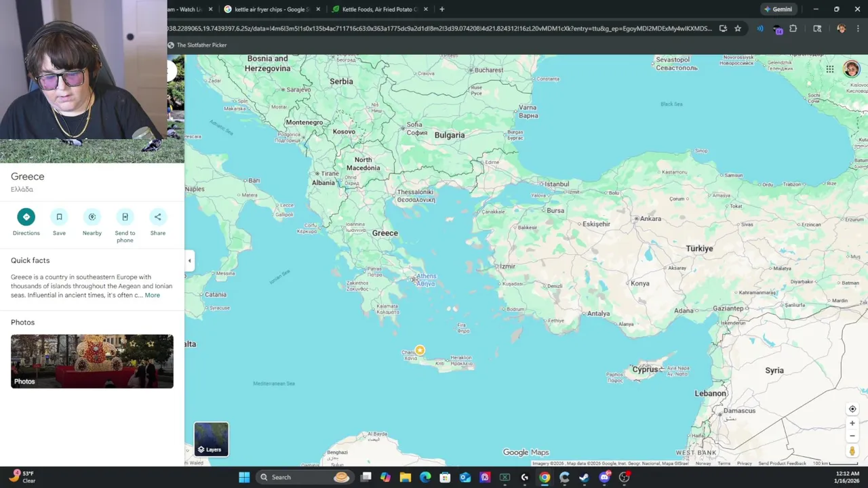868x488 pixels.
Task: Expand Quick facts with the More link
Action: tap(152, 296)
